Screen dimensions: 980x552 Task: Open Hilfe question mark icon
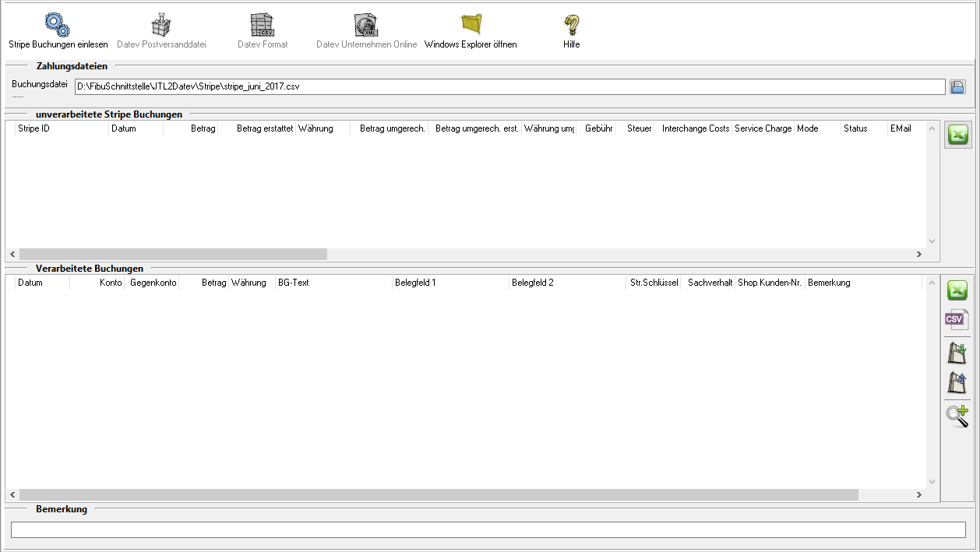pos(572,25)
